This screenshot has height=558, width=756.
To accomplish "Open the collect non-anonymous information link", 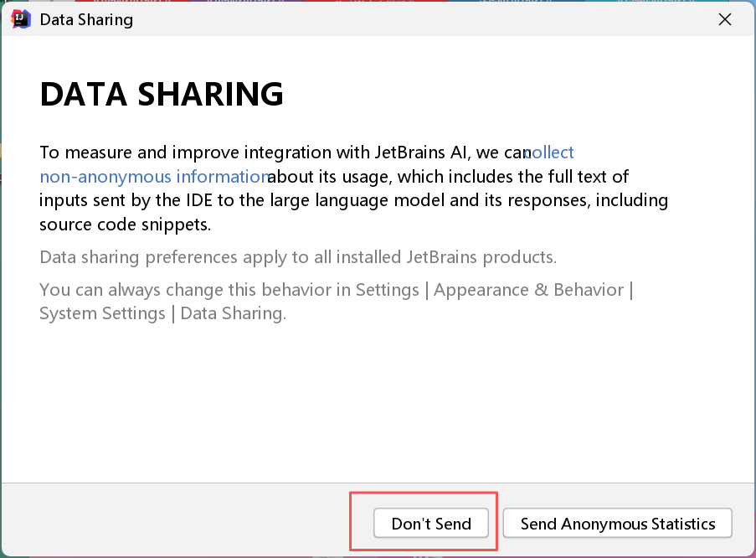I will [x=154, y=177].
